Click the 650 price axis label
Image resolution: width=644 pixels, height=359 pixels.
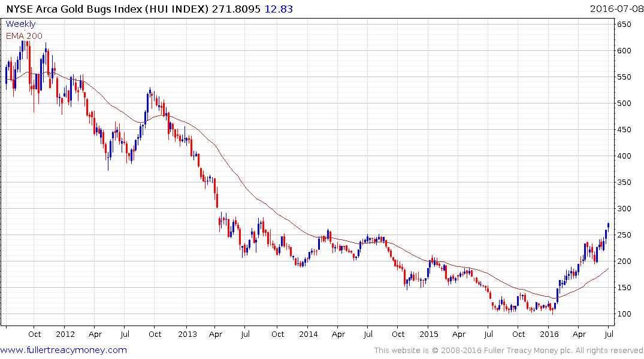tap(624, 25)
